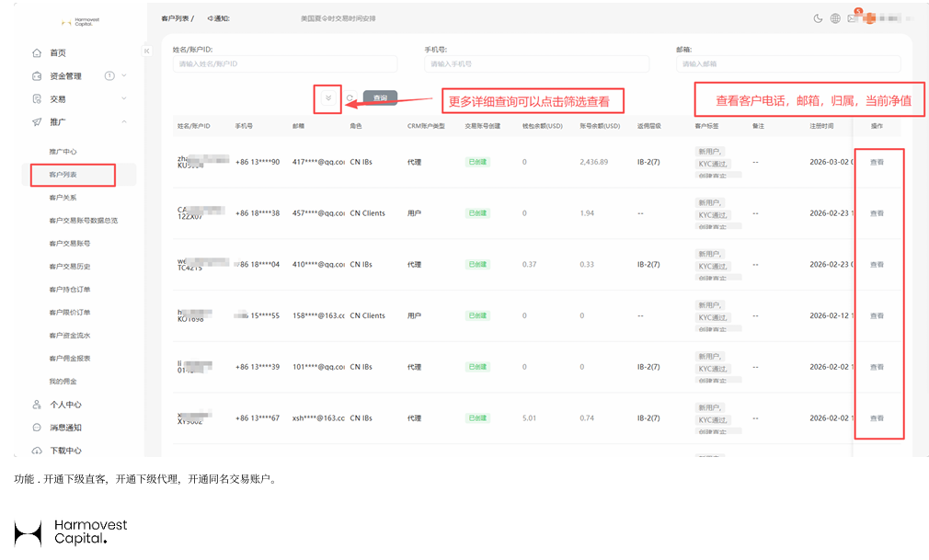Click phone cell +86 13****90
The image size is (929, 560).
(x=258, y=162)
